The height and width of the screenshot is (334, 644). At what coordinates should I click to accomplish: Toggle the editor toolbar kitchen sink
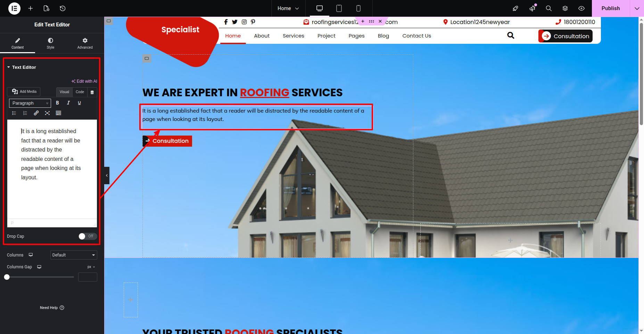pos(58,113)
